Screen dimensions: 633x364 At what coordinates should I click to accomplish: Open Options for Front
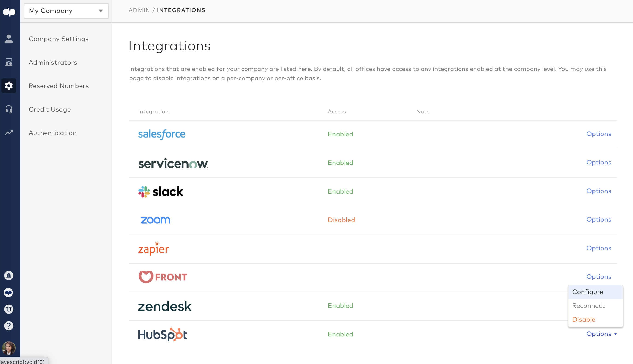(599, 276)
